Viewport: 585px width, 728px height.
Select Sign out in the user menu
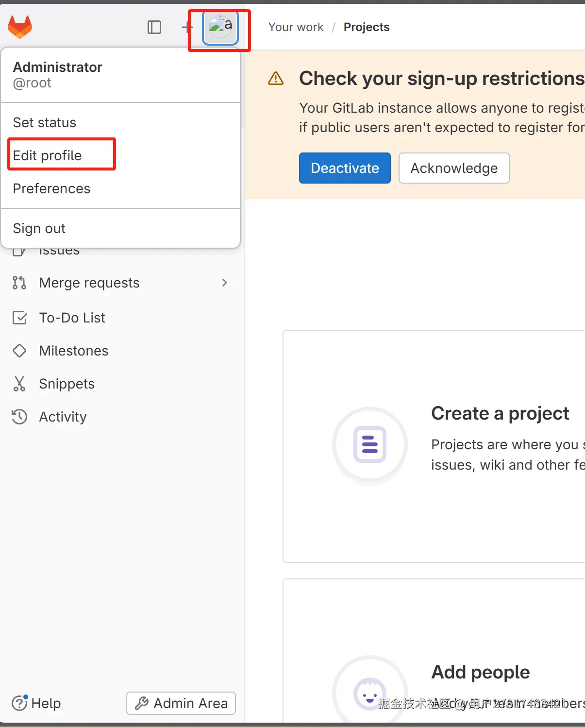pos(39,228)
